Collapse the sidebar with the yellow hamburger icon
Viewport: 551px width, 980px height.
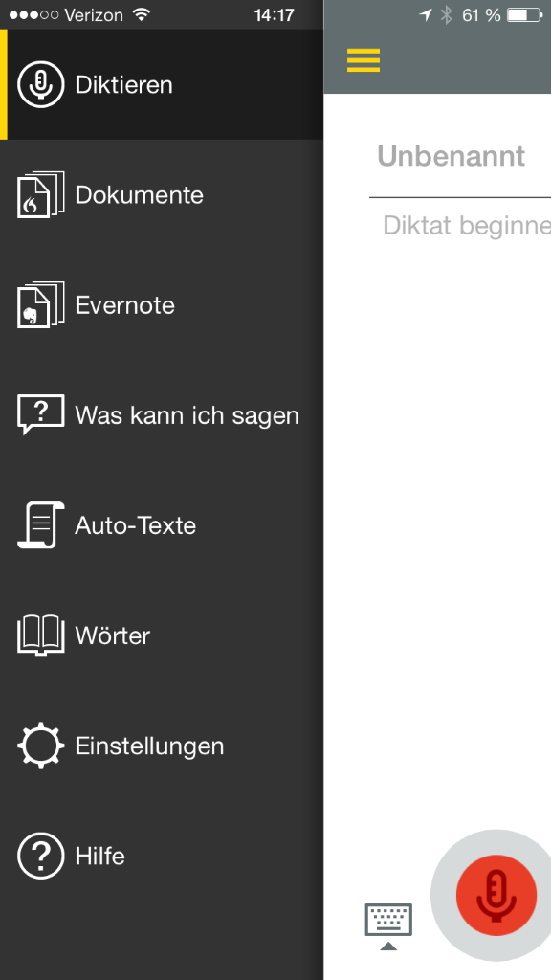[x=364, y=60]
